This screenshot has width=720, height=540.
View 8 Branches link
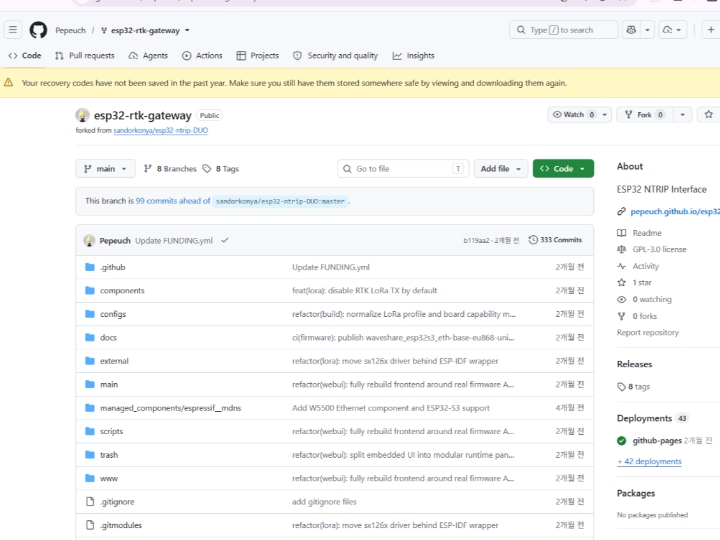tap(170, 169)
